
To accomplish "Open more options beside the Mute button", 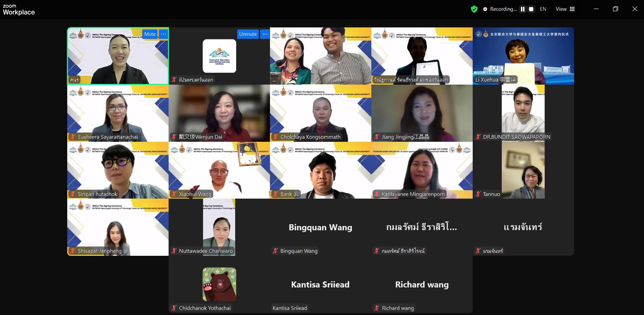I will click(x=163, y=34).
